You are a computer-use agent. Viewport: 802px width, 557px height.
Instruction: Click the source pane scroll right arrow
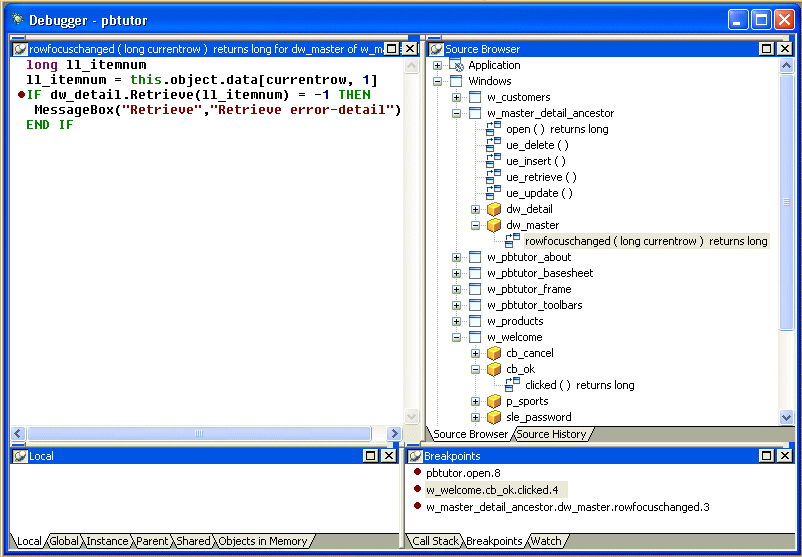click(x=394, y=433)
